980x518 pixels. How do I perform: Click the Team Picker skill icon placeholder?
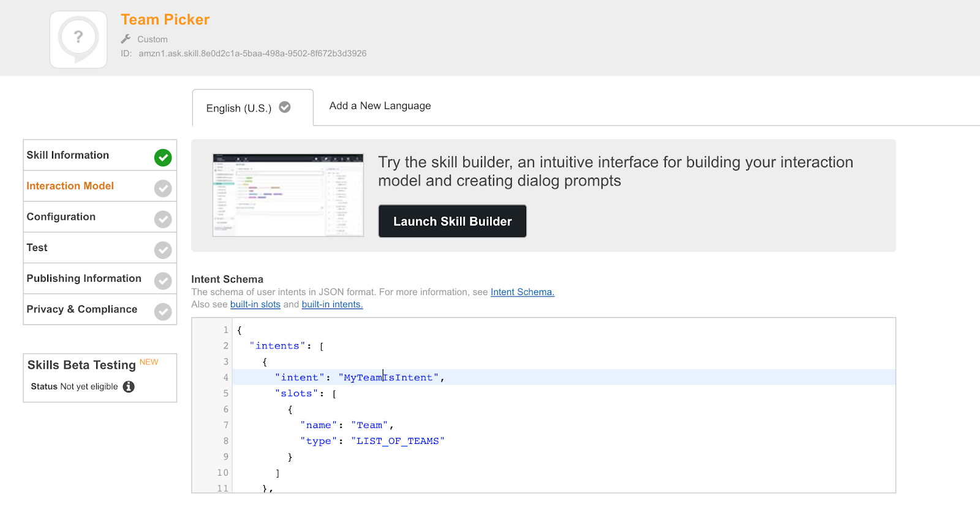click(78, 39)
